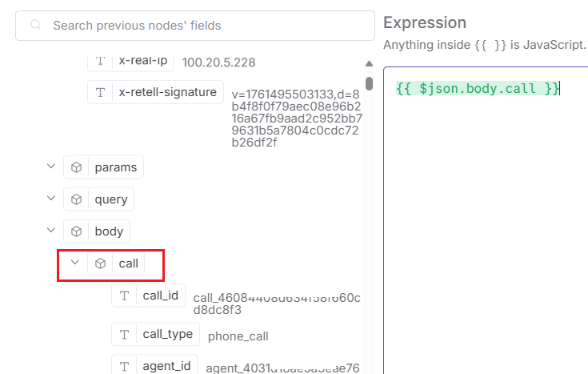588x374 pixels.
Task: Collapse the query node chevron
Action: click(x=51, y=199)
